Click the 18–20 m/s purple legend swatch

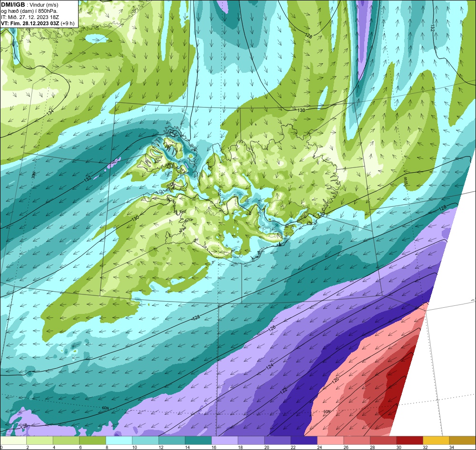click(251, 440)
